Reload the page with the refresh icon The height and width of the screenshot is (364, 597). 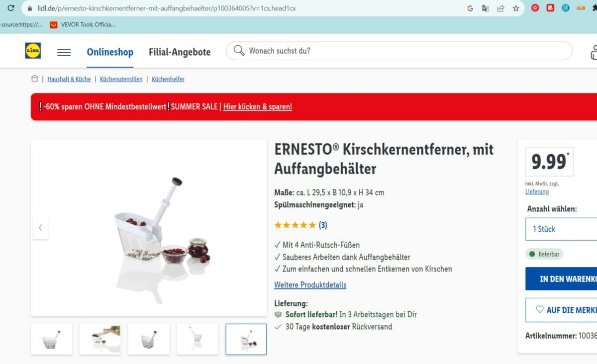coord(11,8)
